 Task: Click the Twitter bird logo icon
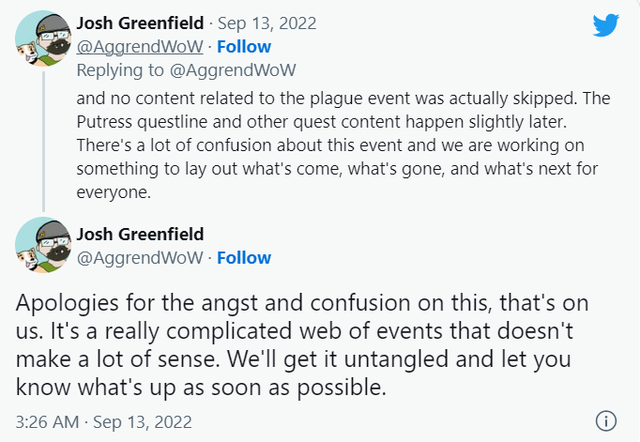coord(606,25)
